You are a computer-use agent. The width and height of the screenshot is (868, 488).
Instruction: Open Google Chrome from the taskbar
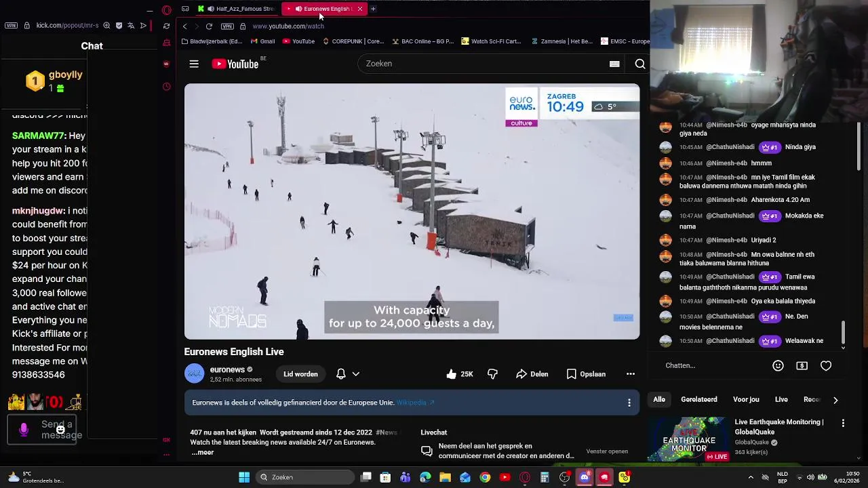click(x=485, y=477)
